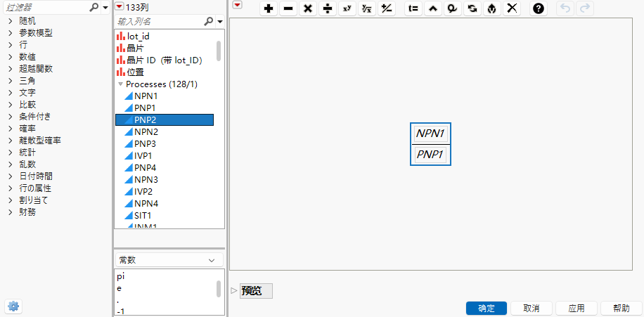Expand the 文字 function category
Viewport: 644px width, 317px height.
tap(11, 93)
